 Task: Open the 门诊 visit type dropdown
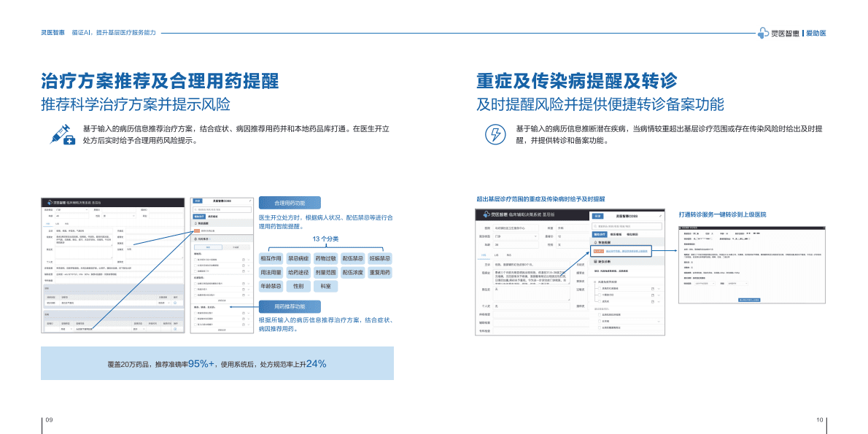click(534, 236)
